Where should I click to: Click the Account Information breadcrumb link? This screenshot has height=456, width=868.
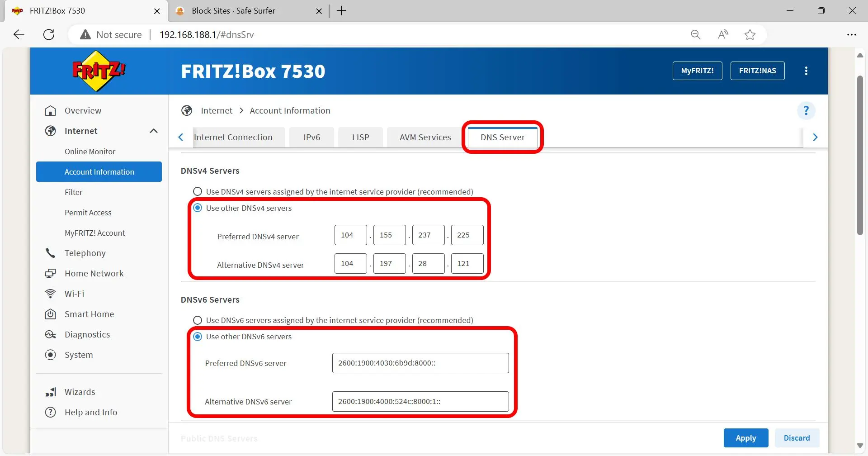coord(290,111)
